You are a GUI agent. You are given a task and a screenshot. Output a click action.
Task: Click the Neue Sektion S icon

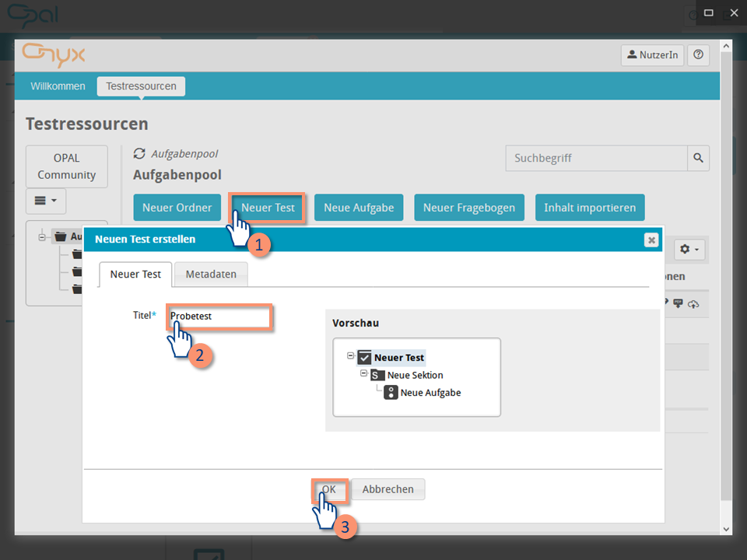(377, 375)
